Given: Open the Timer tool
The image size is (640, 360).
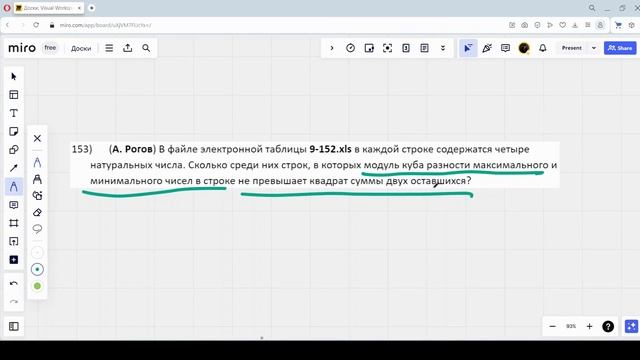Looking at the screenshot, I should pyautogui.click(x=350, y=48).
